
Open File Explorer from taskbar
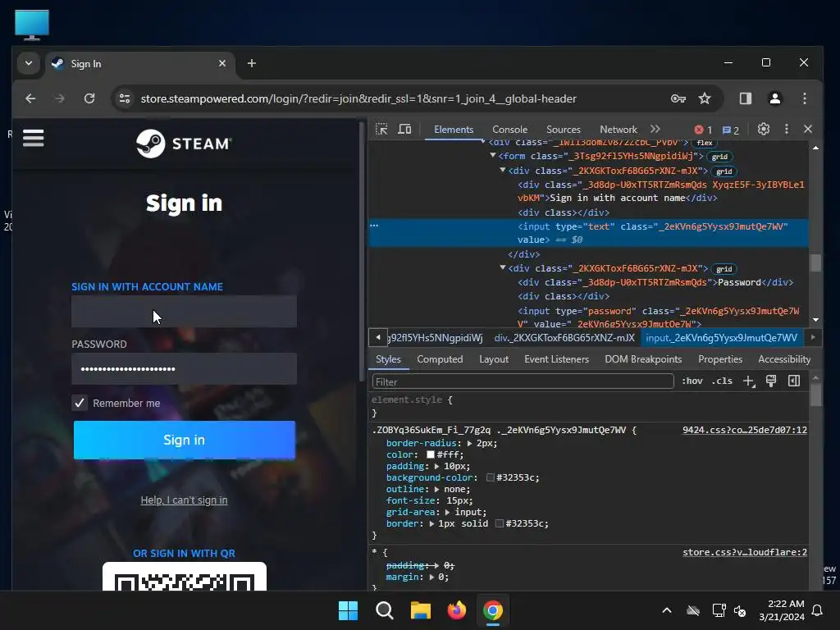pyautogui.click(x=421, y=610)
